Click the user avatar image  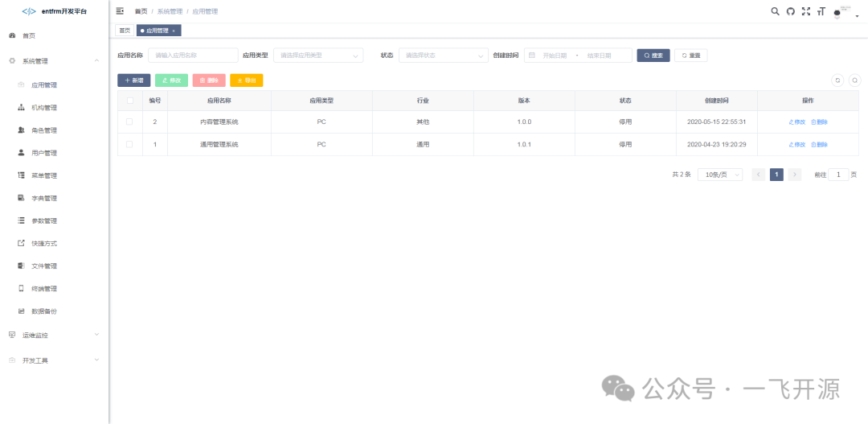pos(841,11)
